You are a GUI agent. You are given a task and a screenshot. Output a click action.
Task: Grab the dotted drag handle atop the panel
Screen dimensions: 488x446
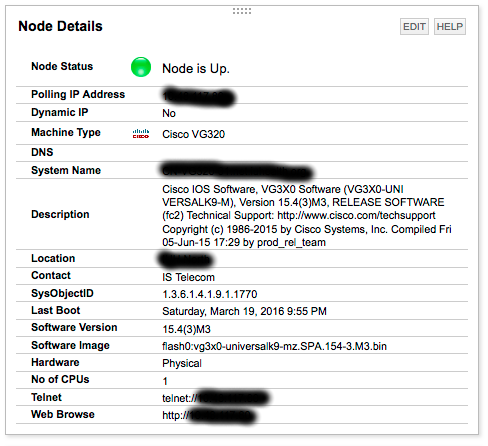point(242,11)
